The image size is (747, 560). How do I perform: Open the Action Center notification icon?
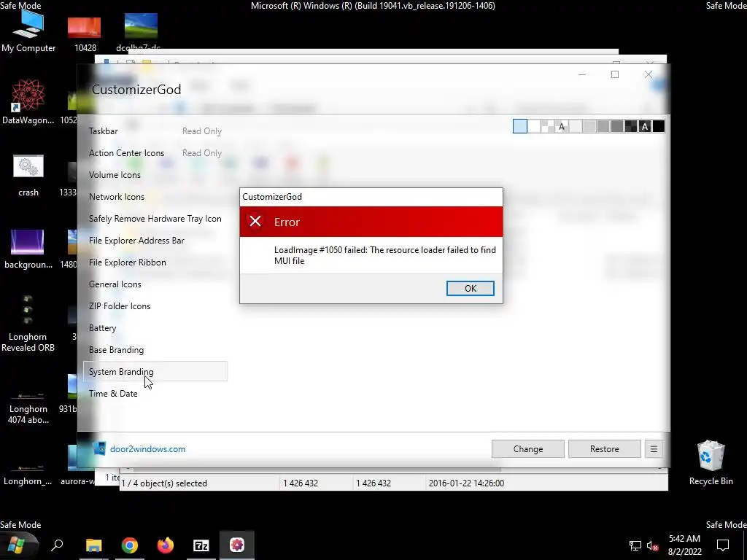pyautogui.click(x=723, y=545)
